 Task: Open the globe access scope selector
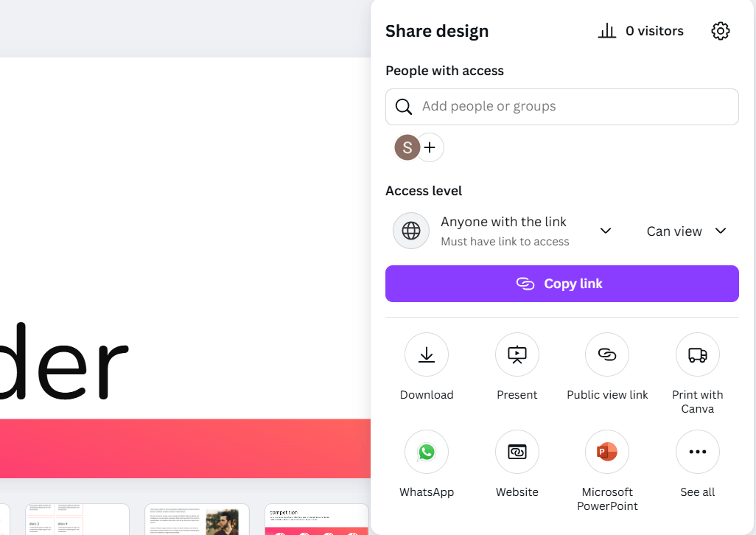[x=410, y=231]
